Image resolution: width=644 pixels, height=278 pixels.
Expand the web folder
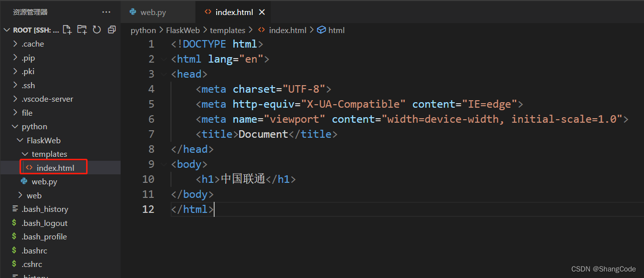[34, 195]
